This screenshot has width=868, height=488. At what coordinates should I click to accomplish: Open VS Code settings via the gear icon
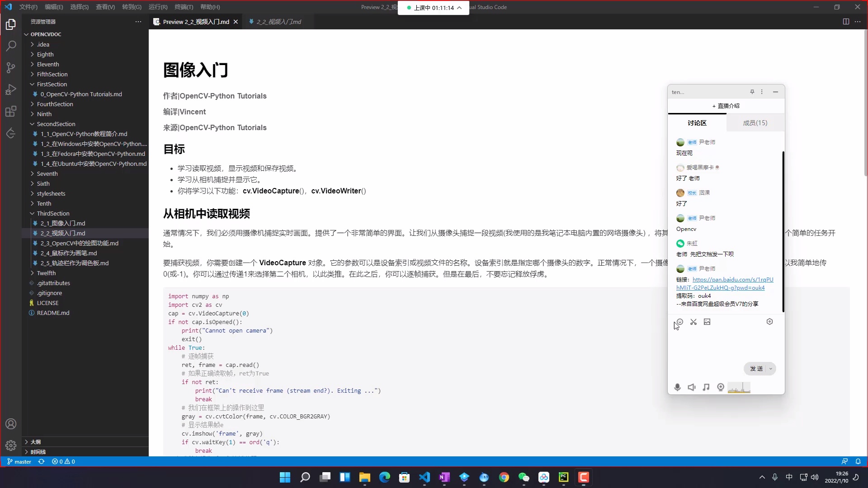(x=11, y=446)
